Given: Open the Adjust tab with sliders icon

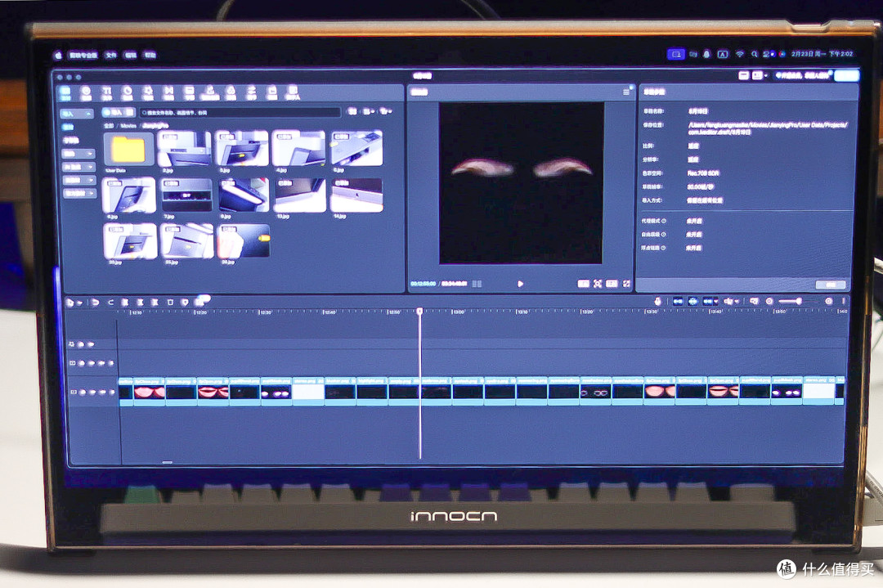Looking at the screenshot, I should coord(251,93).
